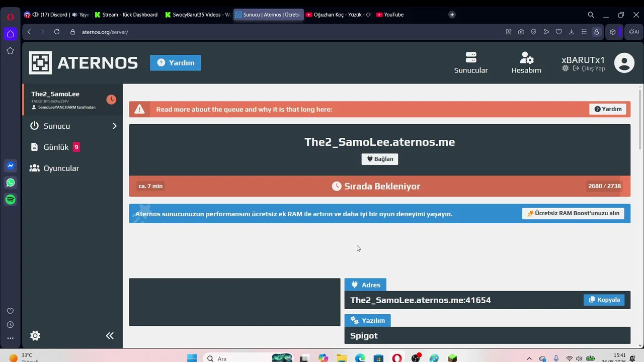
Task: Switch to Stream - Kick Dashboard tab
Action: coord(127,15)
